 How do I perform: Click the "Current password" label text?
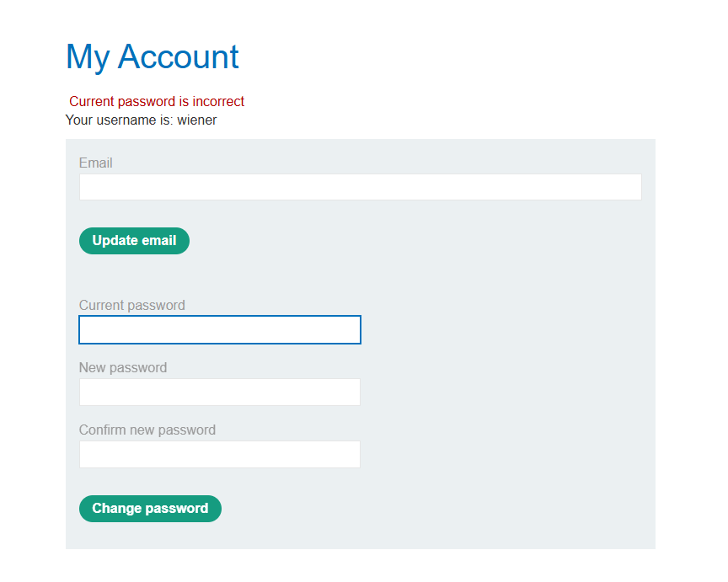tap(132, 306)
